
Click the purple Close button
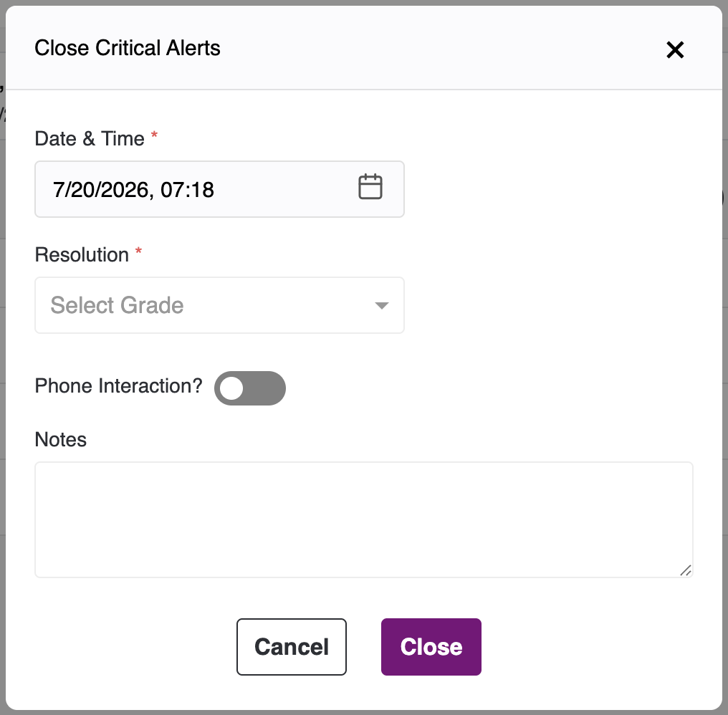tap(431, 647)
